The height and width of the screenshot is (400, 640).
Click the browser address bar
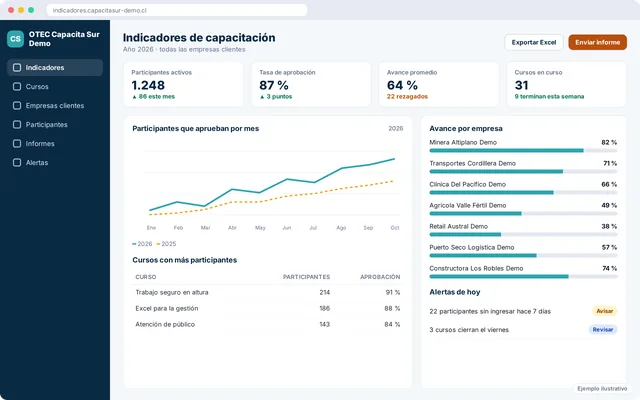tap(177, 10)
